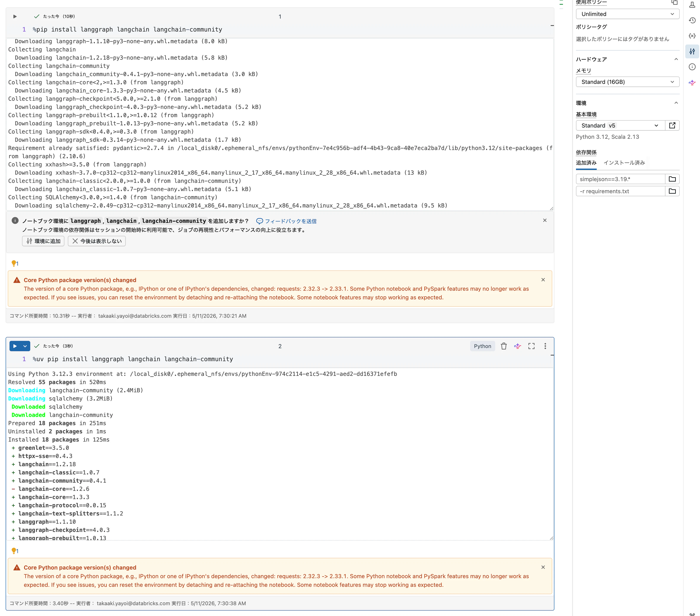The image size is (700, 616).
Task: Collapse the ハードウェア section
Action: [676, 59]
